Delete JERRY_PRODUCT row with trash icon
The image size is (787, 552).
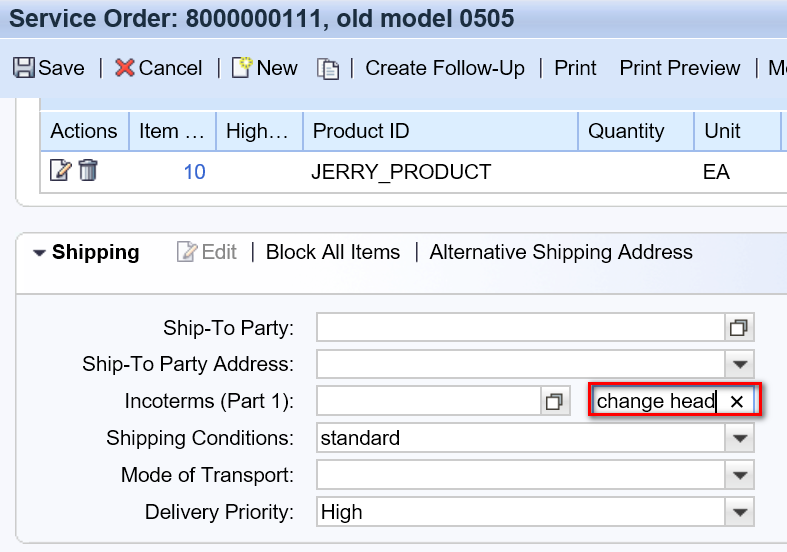(88, 170)
